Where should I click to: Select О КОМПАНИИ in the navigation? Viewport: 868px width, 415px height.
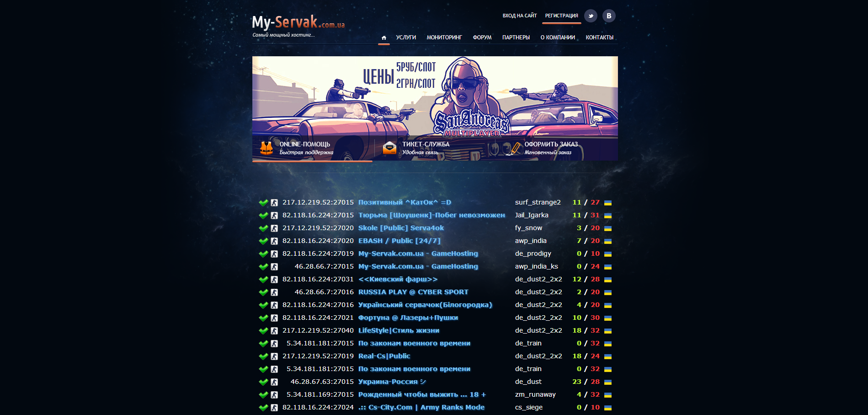pos(558,38)
